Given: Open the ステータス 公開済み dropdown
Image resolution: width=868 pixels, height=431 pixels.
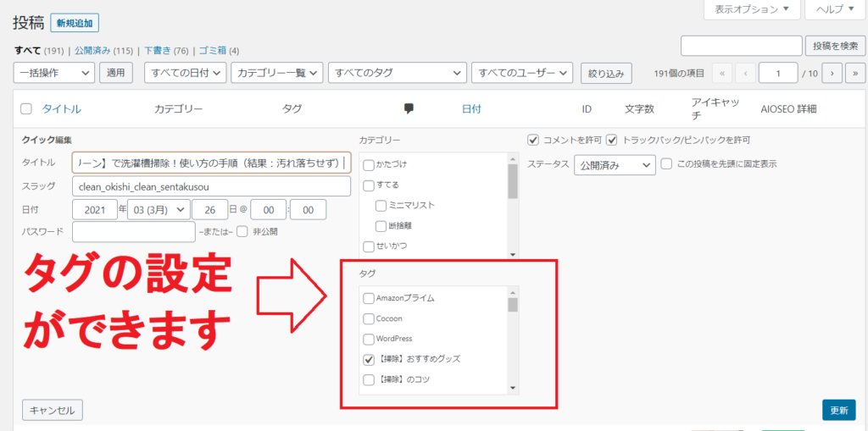Looking at the screenshot, I should [x=615, y=164].
